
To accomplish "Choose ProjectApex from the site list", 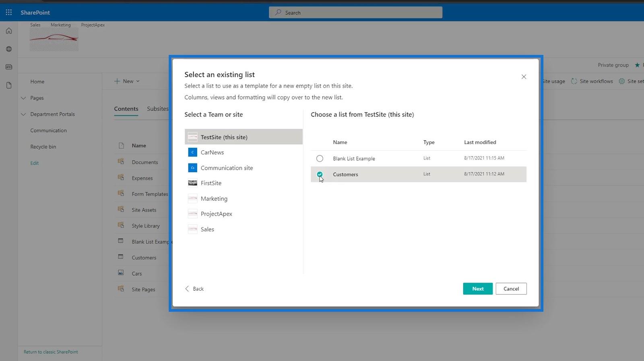I will (216, 214).
